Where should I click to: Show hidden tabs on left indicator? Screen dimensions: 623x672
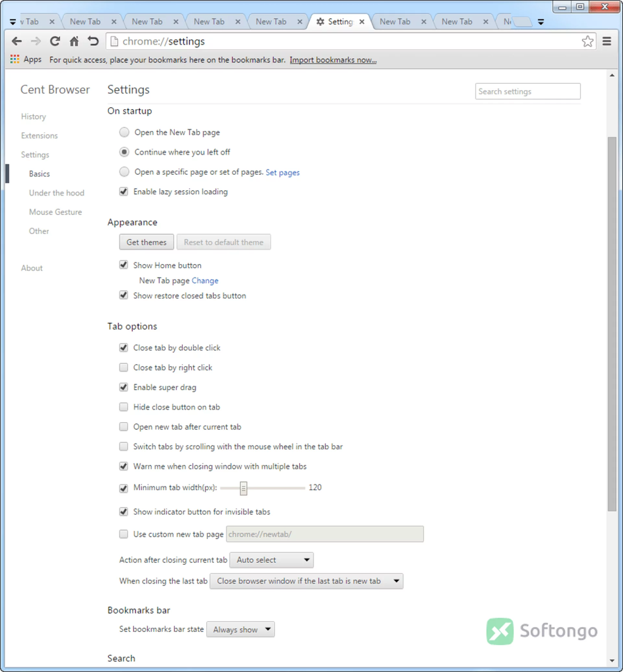coord(12,22)
